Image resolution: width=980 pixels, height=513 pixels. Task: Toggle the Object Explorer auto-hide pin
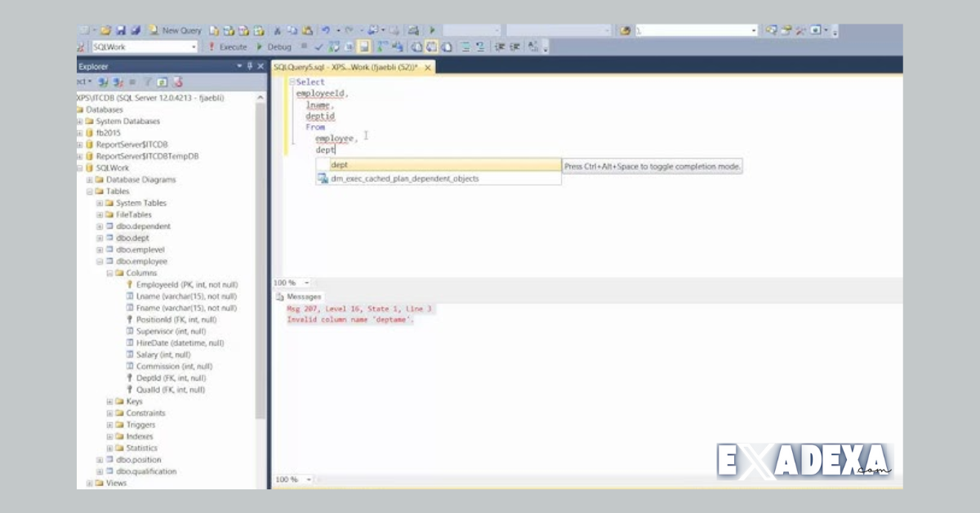250,65
